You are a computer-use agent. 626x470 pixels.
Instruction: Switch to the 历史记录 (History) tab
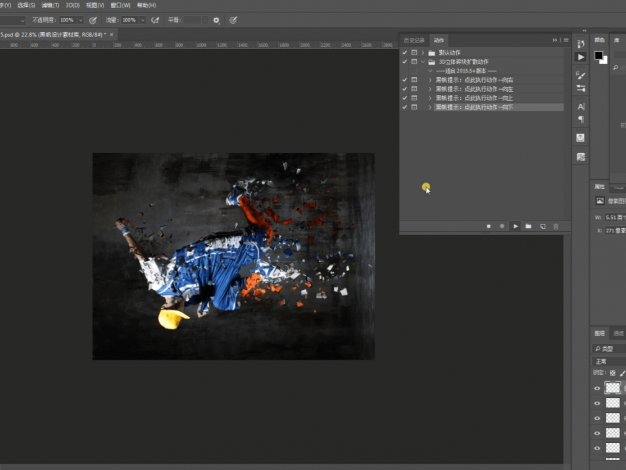pos(413,40)
